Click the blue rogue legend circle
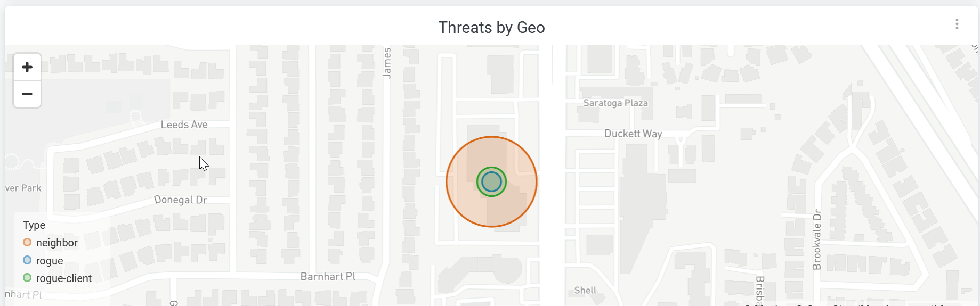Screen dimensions: 980x306 click(x=27, y=260)
